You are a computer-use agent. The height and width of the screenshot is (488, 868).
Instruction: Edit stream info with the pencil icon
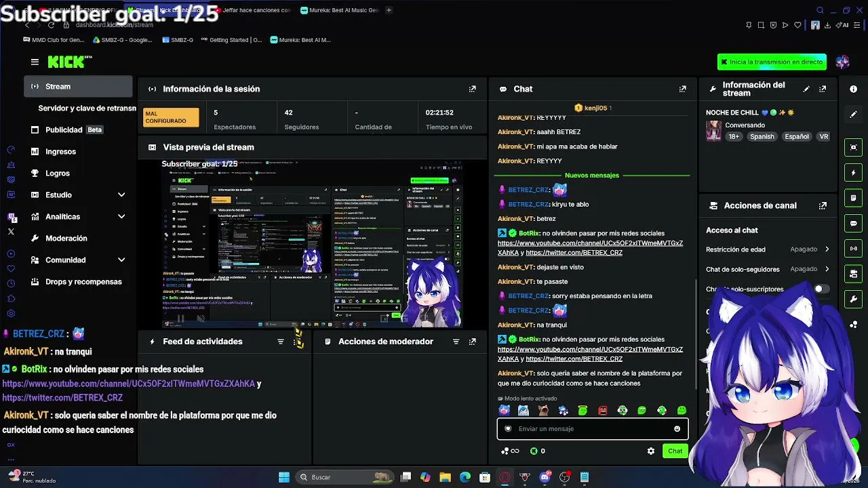(x=806, y=89)
